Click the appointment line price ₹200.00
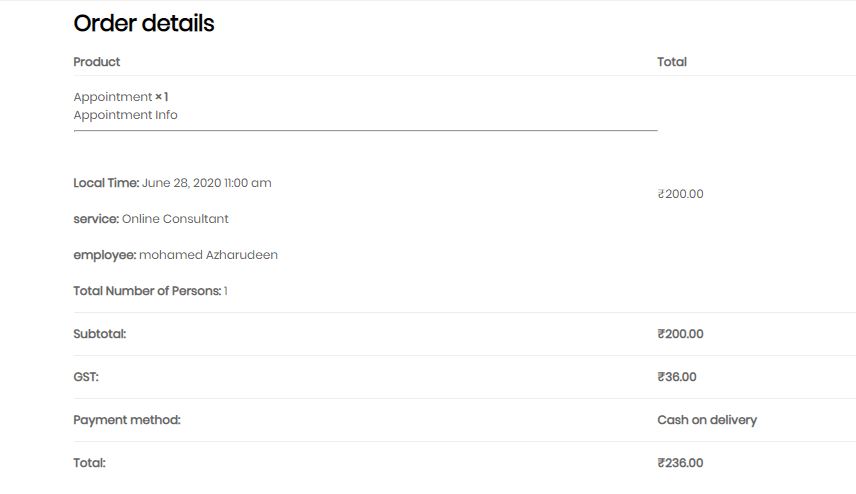 tap(680, 194)
